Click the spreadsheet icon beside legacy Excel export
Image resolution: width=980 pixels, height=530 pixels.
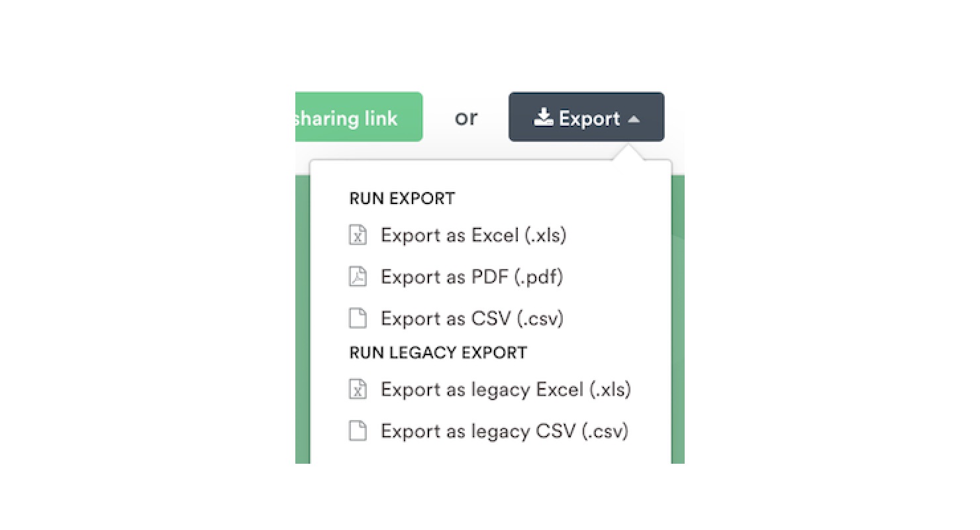pos(358,390)
